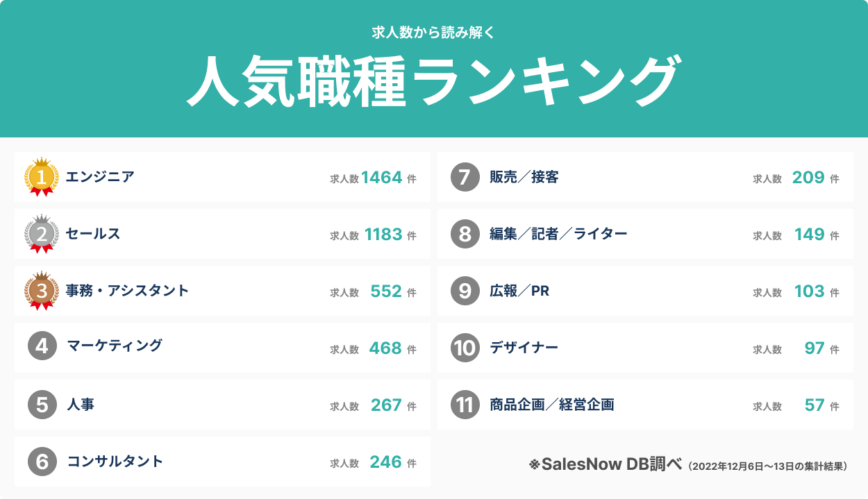Click the gray number 8 rank badge
Viewport: 868px width, 499px height.
pos(465,235)
